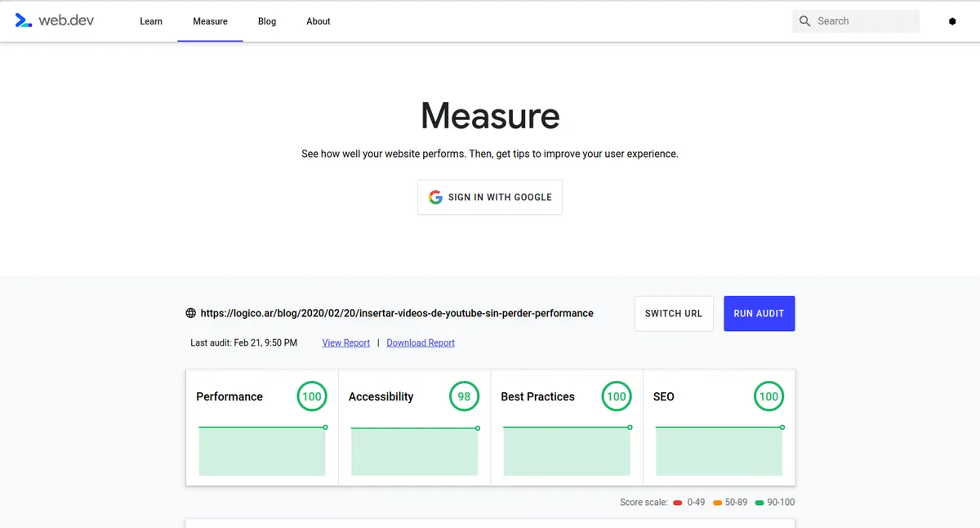
Task: Focus the Search input field
Action: (856, 21)
